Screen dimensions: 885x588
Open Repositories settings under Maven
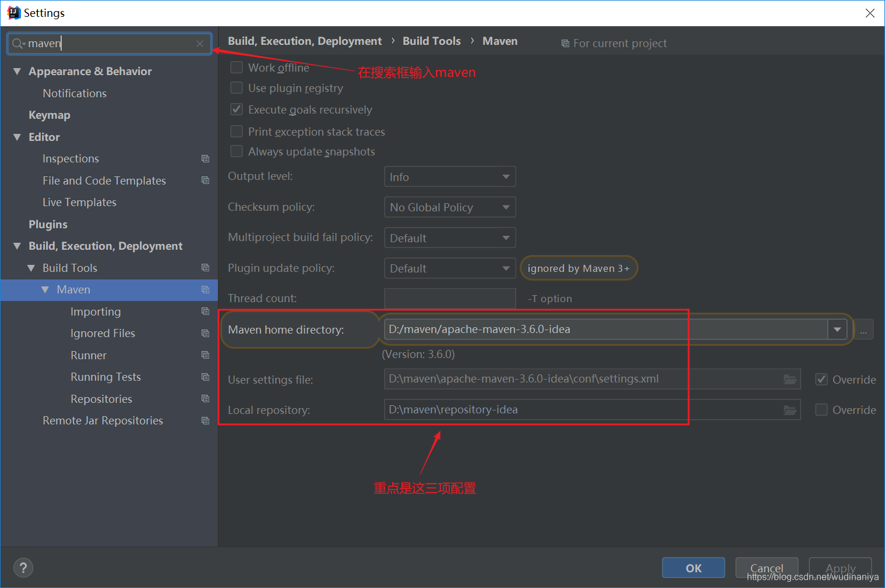(x=101, y=399)
